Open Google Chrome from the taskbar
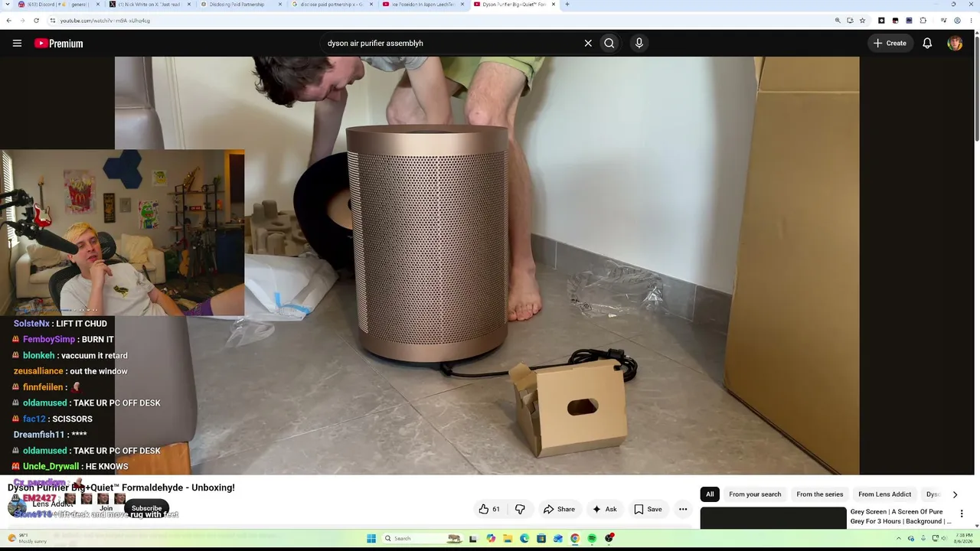This screenshot has height=551, width=980. [575, 539]
